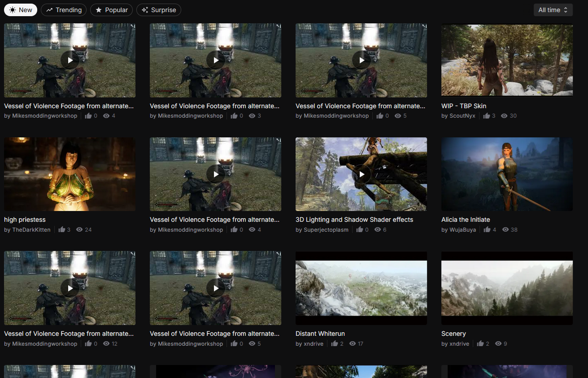
Task: Click the views eye icon for Alicia the Initiate
Action: point(505,230)
